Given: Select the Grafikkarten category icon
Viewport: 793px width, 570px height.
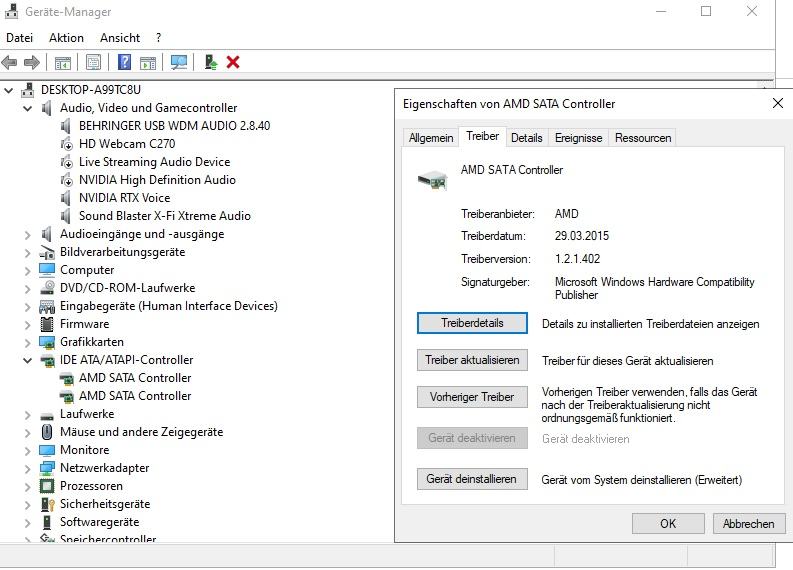Looking at the screenshot, I should tap(47, 342).
